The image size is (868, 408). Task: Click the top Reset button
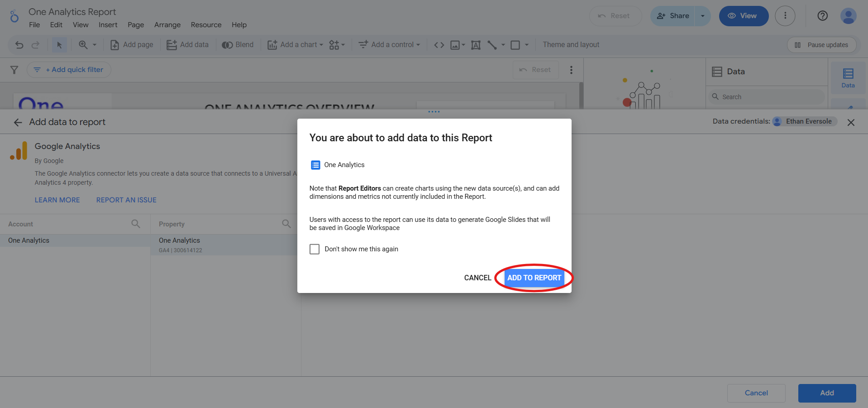pos(615,16)
